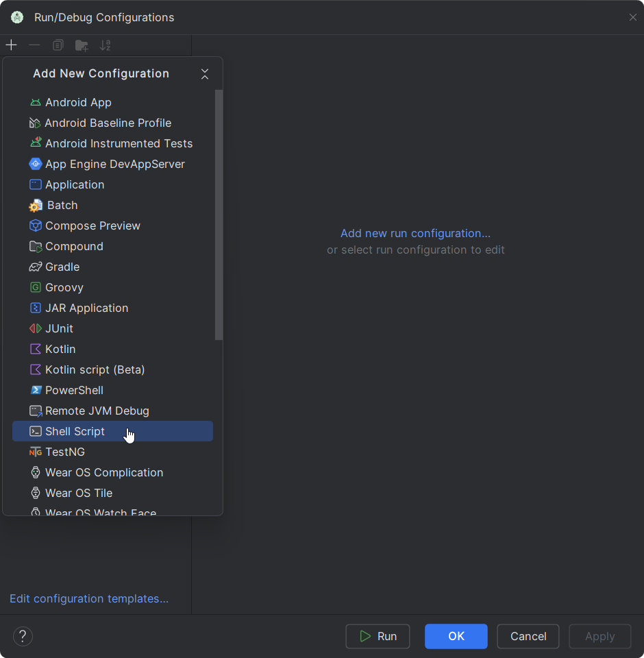Click the Run button

[x=377, y=636]
